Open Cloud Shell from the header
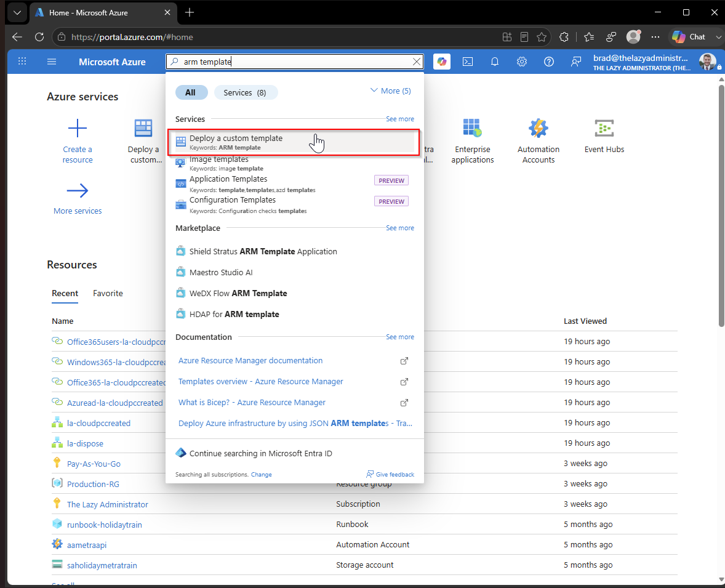 468,62
